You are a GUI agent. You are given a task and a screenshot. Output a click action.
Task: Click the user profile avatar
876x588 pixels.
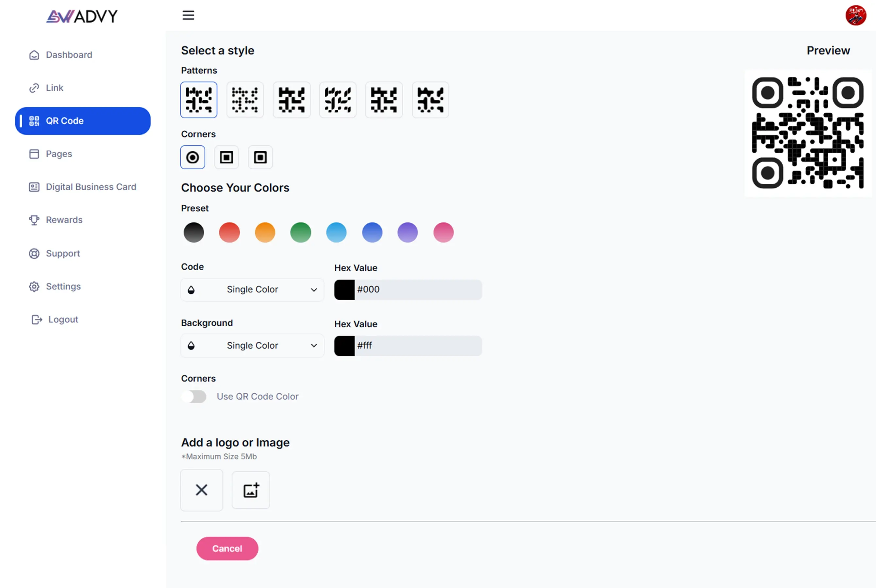click(855, 15)
